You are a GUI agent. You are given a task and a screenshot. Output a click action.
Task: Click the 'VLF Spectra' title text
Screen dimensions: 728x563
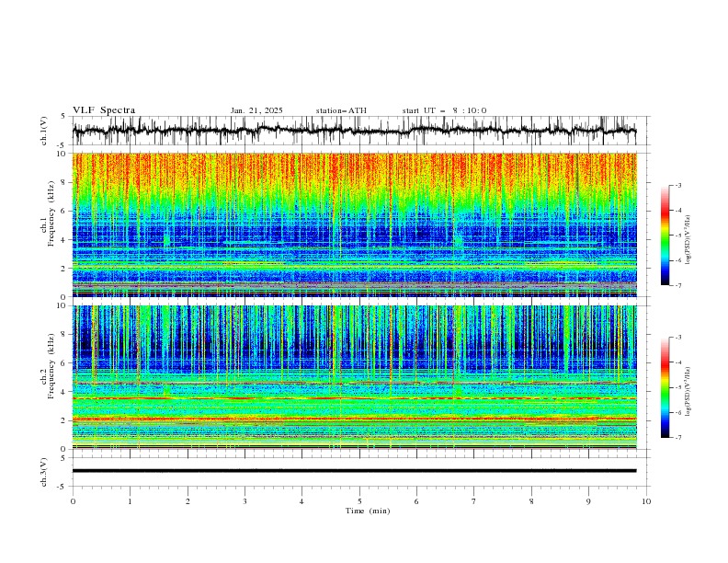point(104,110)
